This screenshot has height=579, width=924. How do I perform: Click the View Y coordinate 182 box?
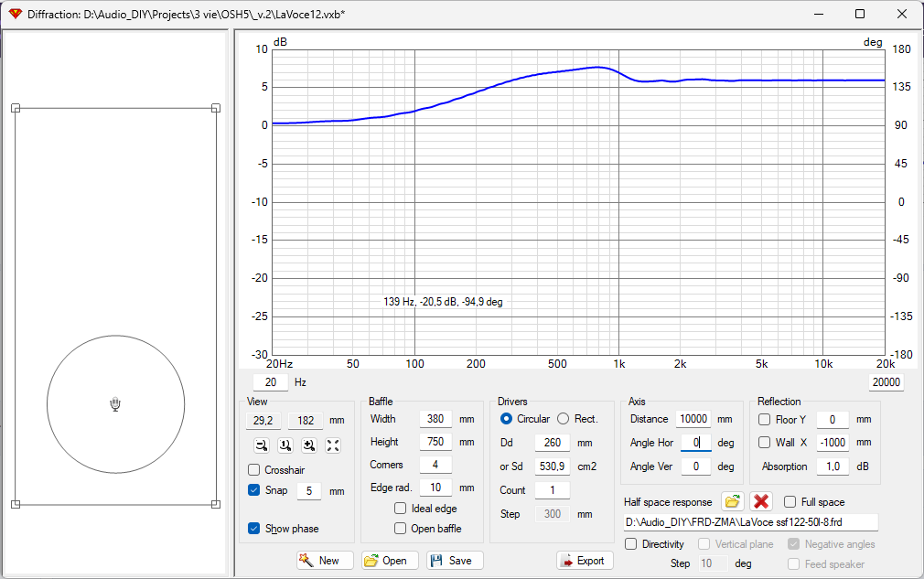coord(306,421)
